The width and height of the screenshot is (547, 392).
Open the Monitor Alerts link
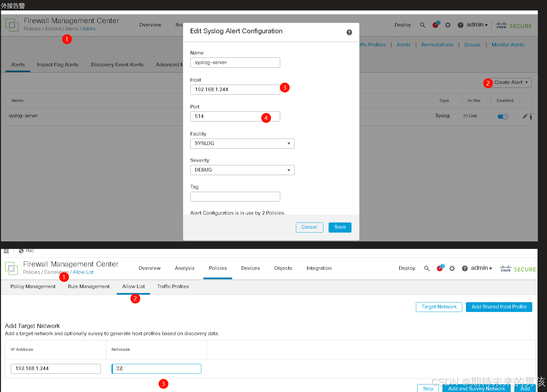[508, 45]
